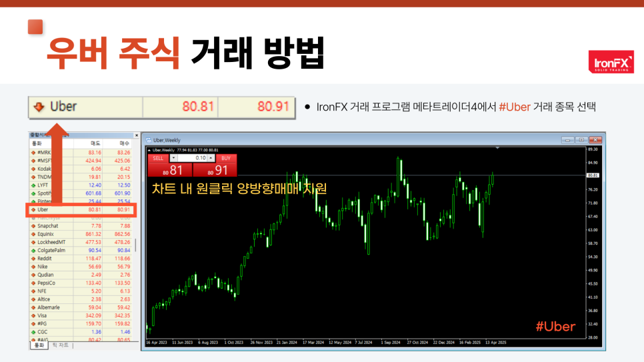Click CGC bid price 1.36
The image size is (644, 362).
pos(96,332)
